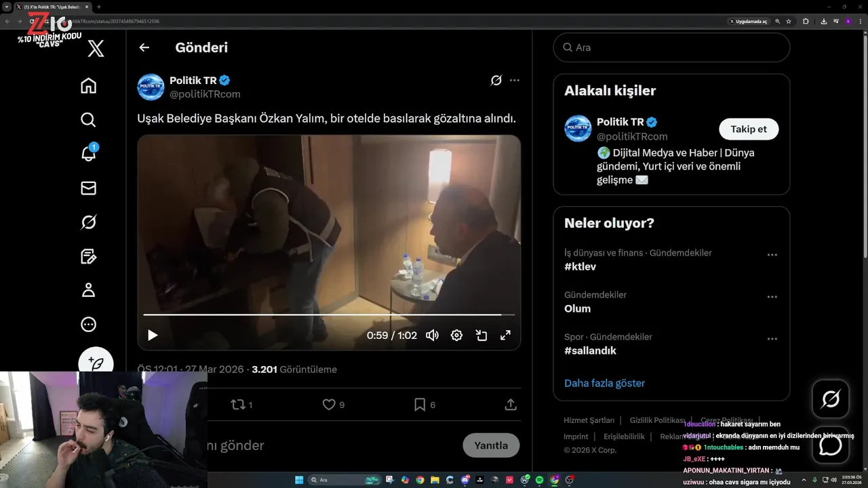
Task: Follow Politik TR with Takip et
Action: pos(749,129)
